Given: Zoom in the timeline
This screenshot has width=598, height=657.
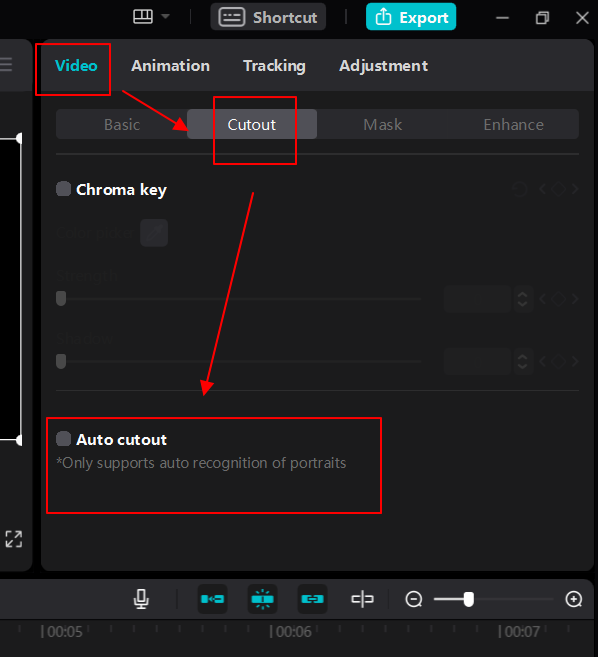Looking at the screenshot, I should pyautogui.click(x=574, y=599).
